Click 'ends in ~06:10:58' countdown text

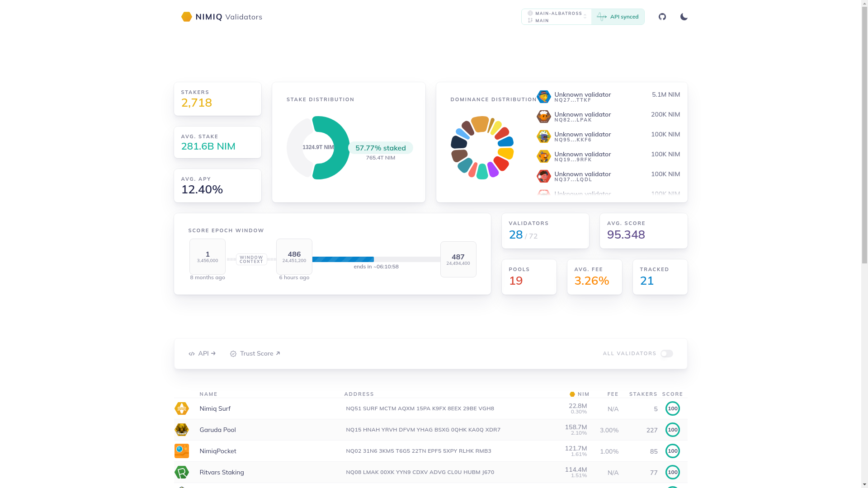tap(376, 267)
